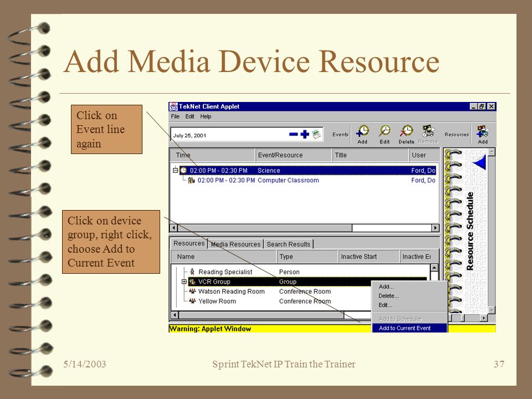Click Ford, Do user in Science row
The width and height of the screenshot is (532, 399).
[x=423, y=170]
